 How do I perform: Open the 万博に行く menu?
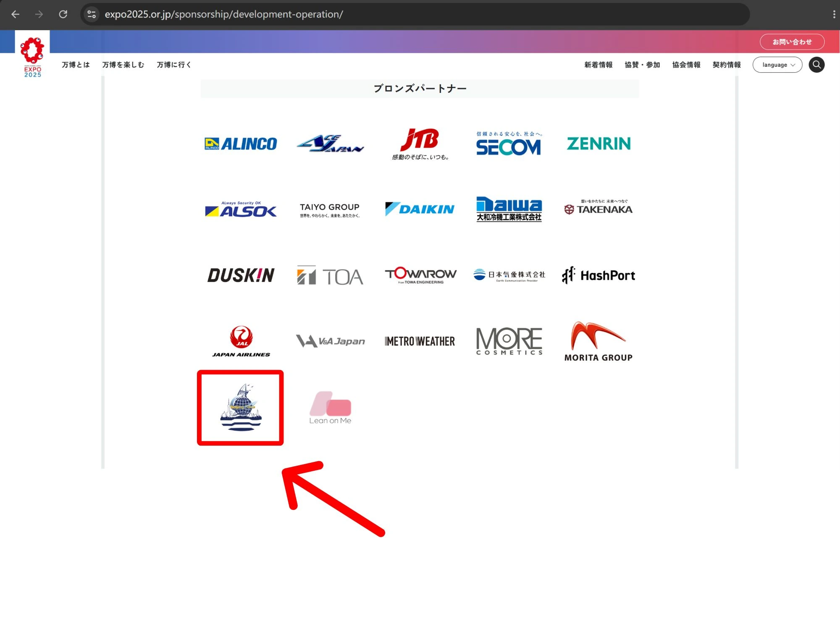pos(174,65)
